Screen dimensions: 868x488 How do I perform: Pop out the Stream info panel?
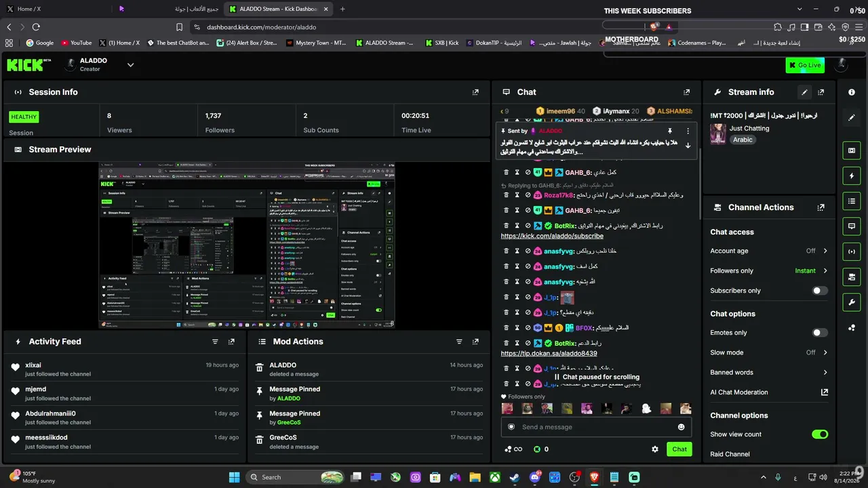[821, 92]
